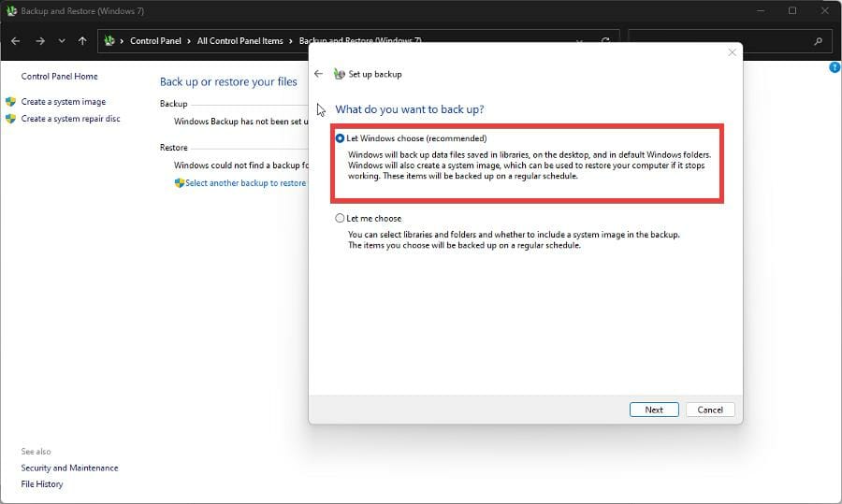Navigate back in Control Panel window

coord(16,41)
